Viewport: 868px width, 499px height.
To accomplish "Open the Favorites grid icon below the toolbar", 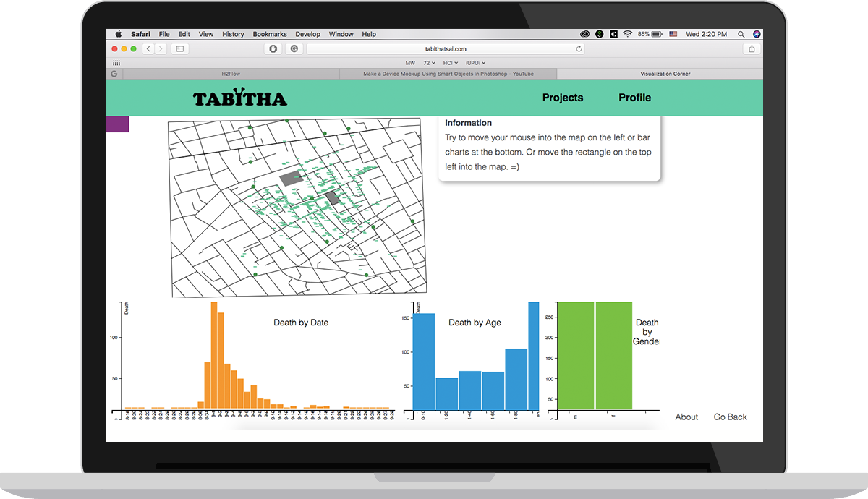I will coord(116,62).
